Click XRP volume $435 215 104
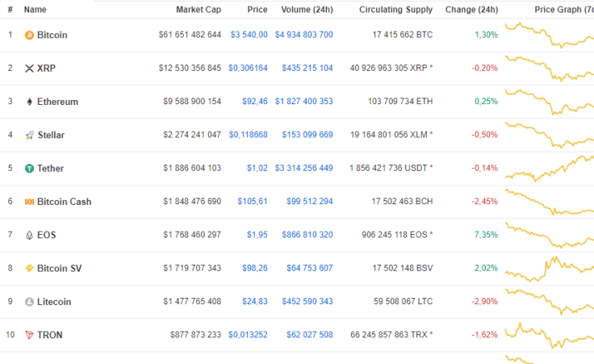The height and width of the screenshot is (364, 594). (x=307, y=68)
